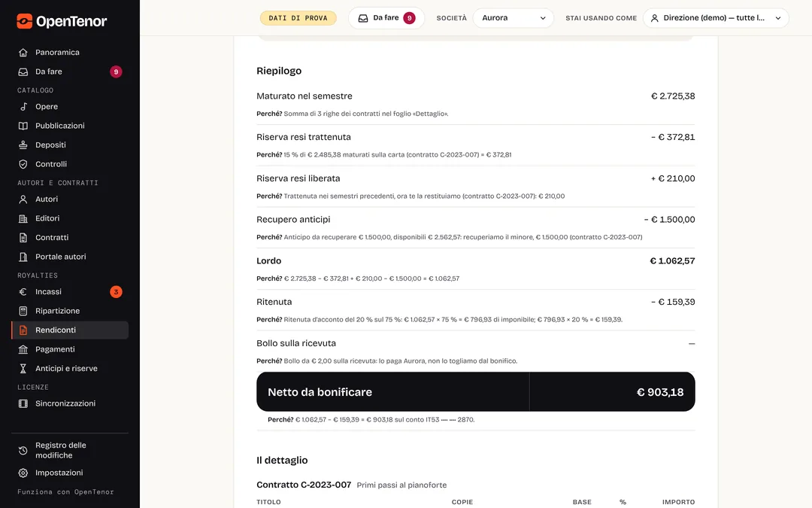Select Pubblicazioni in the sidebar

tap(70, 126)
